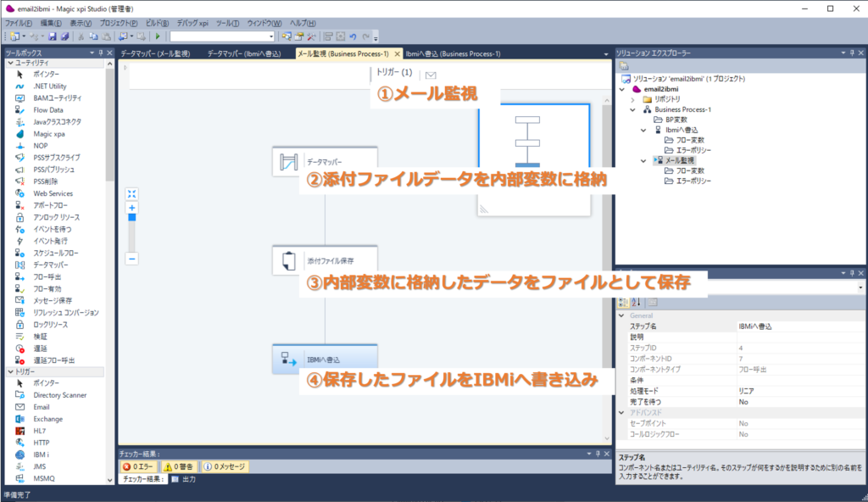Open the プロジェクト(P) menu

pos(119,23)
